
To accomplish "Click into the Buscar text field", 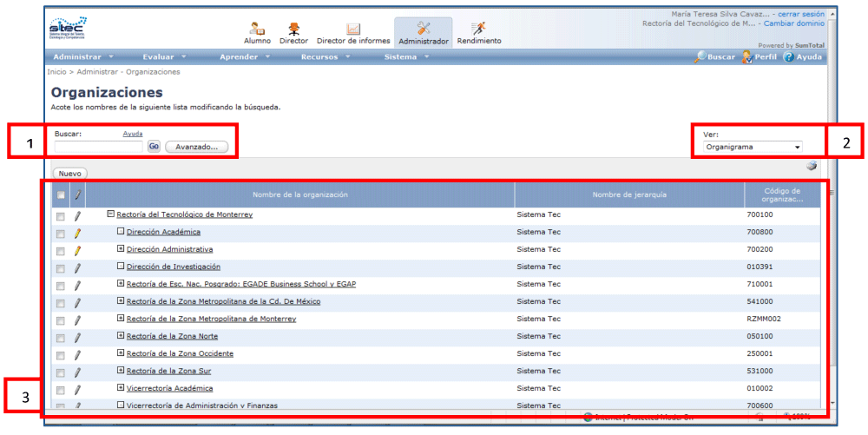I will click(x=99, y=147).
